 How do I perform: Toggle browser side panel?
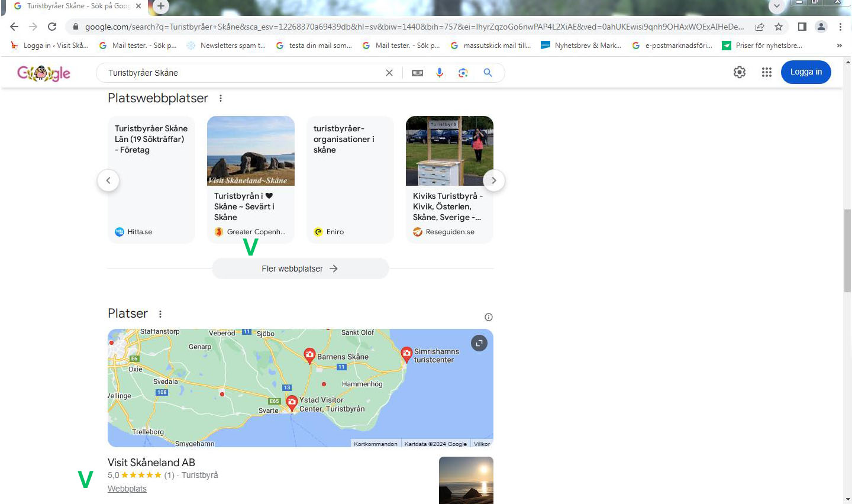(802, 27)
